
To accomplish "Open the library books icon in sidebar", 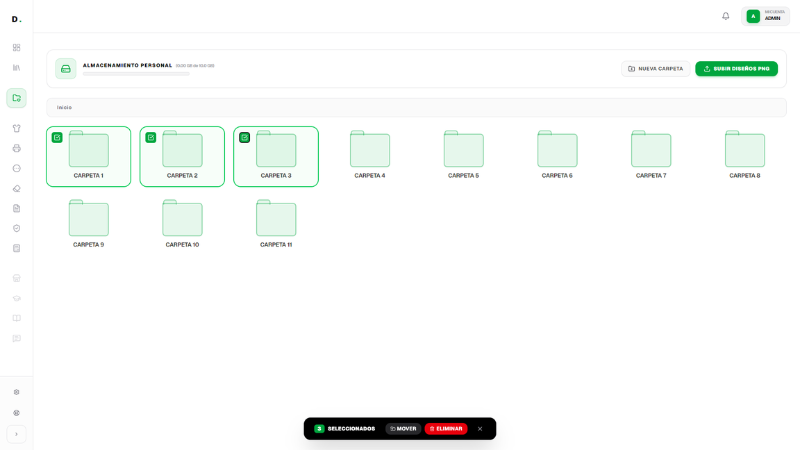I will (16, 67).
